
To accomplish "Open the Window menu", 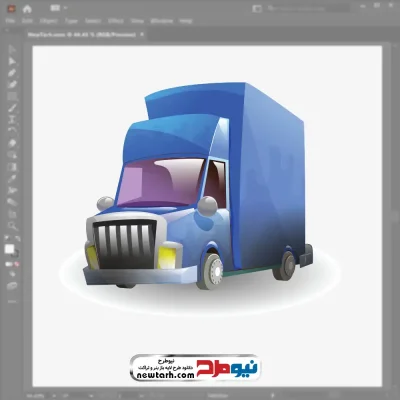I will click(162, 21).
